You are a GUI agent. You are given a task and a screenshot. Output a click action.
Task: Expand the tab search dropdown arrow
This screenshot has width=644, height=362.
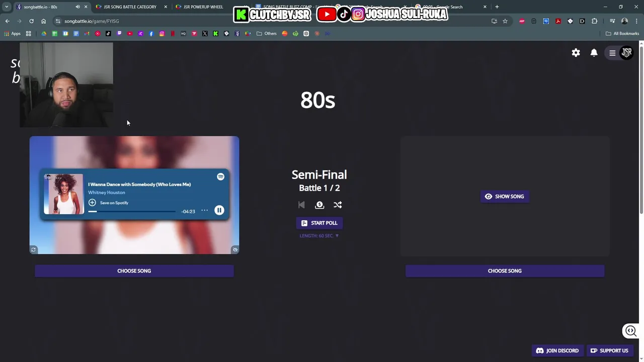(7, 7)
